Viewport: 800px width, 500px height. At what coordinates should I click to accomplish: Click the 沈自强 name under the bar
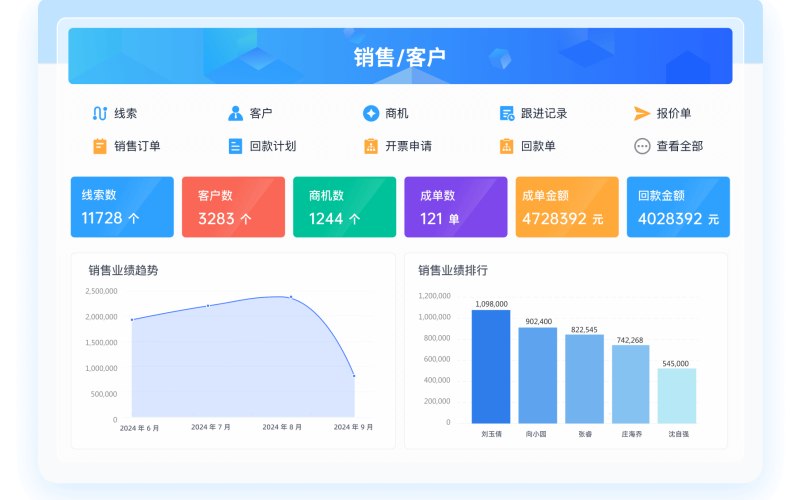[679, 434]
